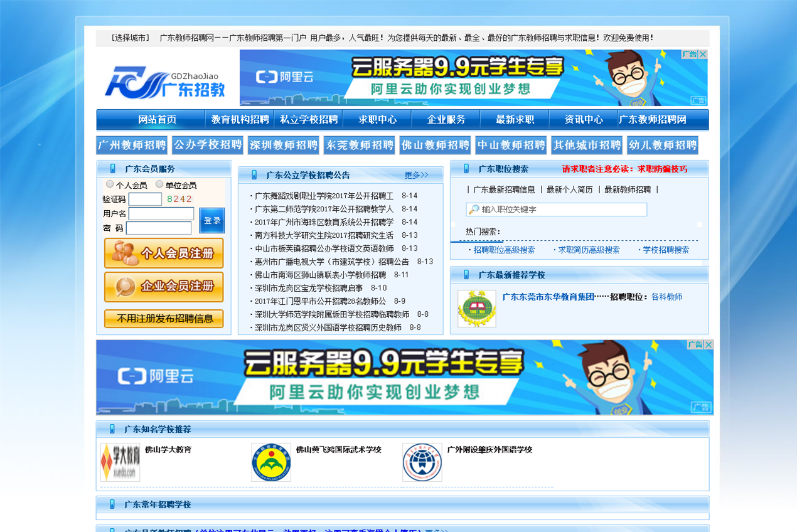Refresh the 8242 captcha image

(x=179, y=199)
